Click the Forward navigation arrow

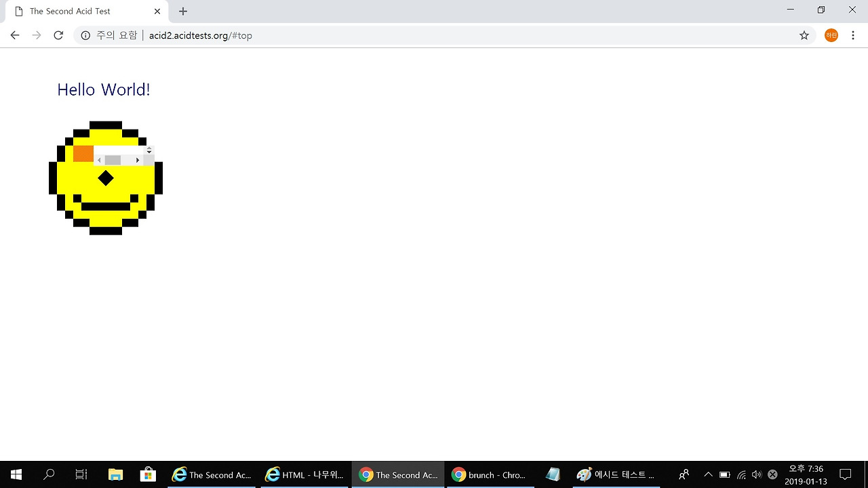37,35
